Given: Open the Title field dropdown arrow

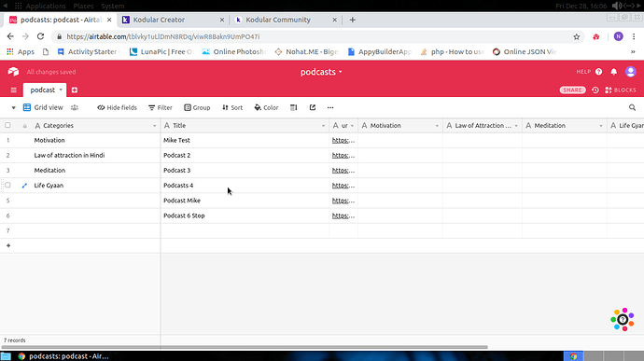Looking at the screenshot, I should [323, 126].
